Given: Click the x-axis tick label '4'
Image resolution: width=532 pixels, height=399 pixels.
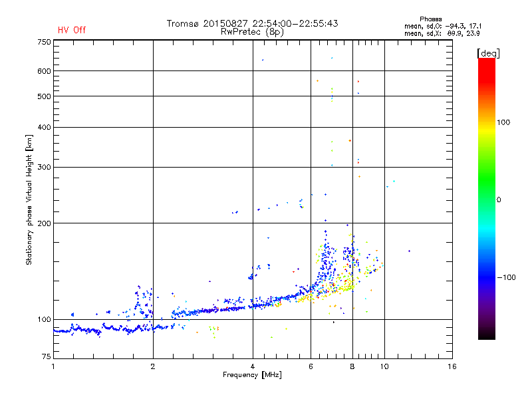Looking at the screenshot, I should click(x=253, y=366).
